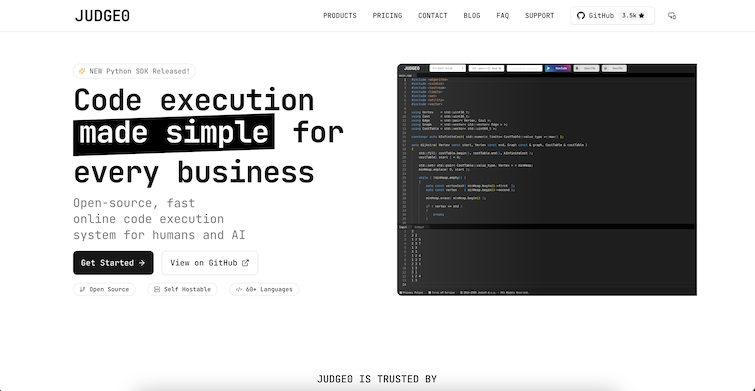Viewport: 755px width, 391px height.
Task: Open the NEW Python SDK Released announcement
Action: (134, 71)
